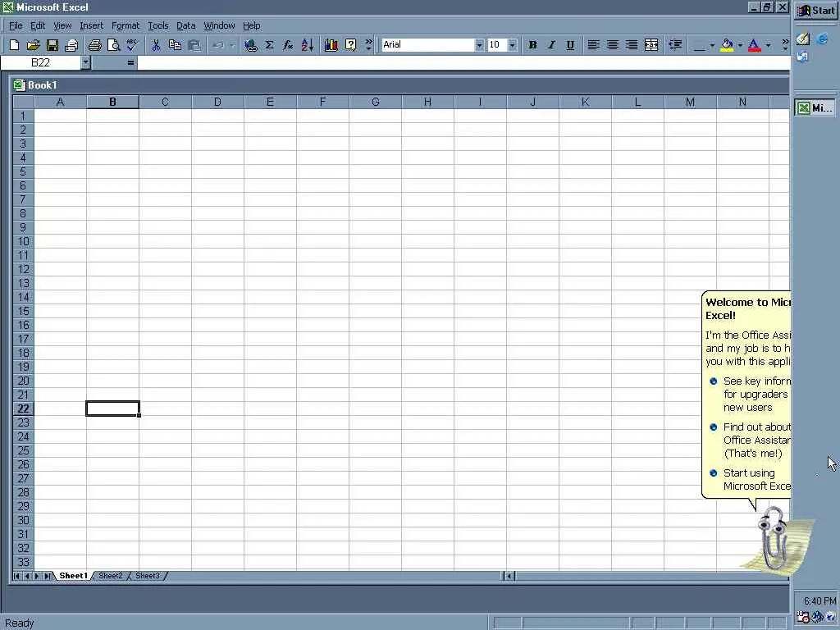The width and height of the screenshot is (840, 630).
Task: Create a new workbook with the New icon
Action: click(x=15, y=45)
